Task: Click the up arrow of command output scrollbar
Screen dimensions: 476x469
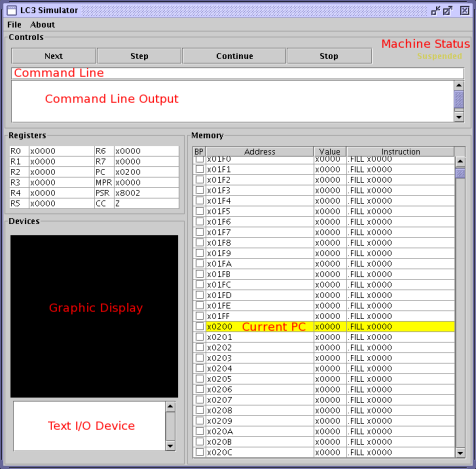Action: point(459,85)
